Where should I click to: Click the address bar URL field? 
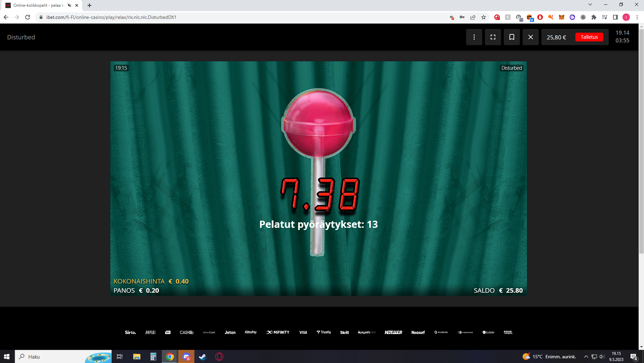pyautogui.click(x=235, y=17)
